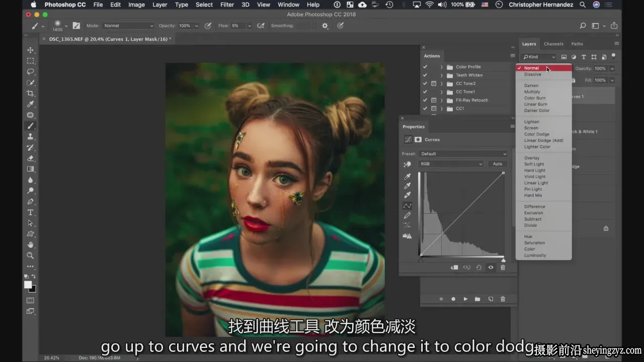The width and height of the screenshot is (644, 362).
Task: Click the black point eyedropper in Curves
Action: coord(408,177)
